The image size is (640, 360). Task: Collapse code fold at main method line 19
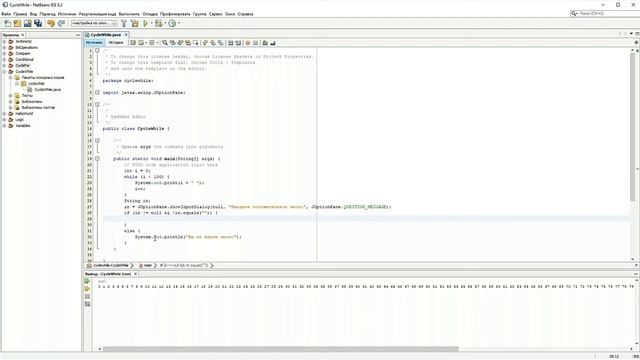click(97, 158)
